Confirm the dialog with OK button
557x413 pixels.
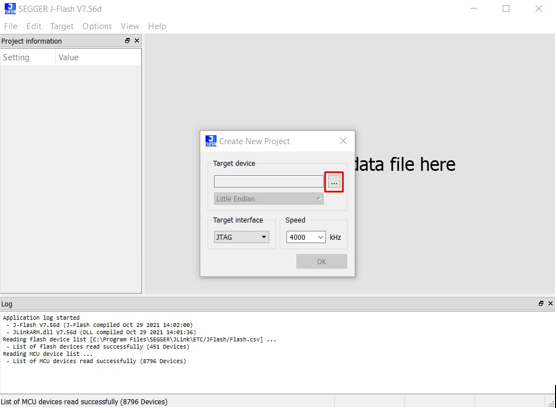[321, 261]
